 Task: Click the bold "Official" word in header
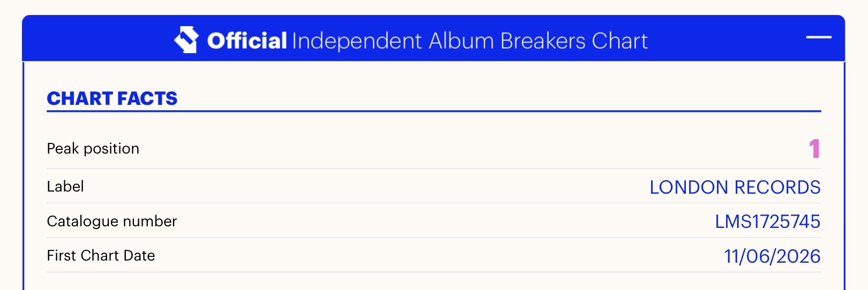[247, 41]
